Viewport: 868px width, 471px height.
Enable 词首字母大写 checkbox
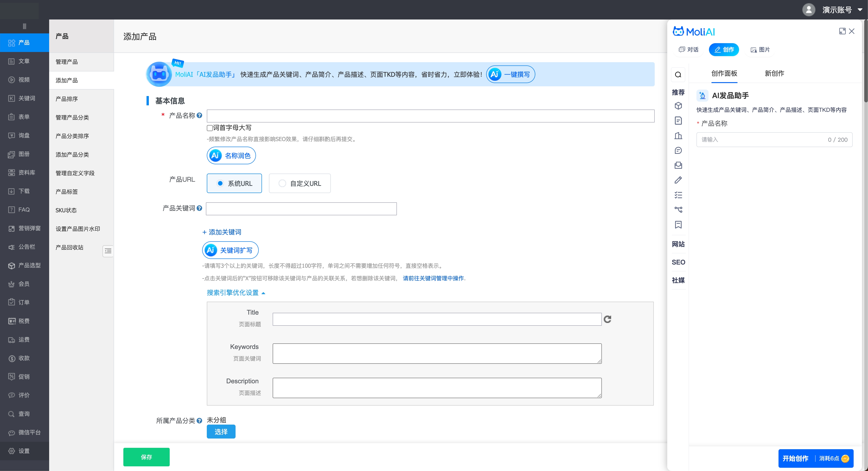click(x=210, y=128)
